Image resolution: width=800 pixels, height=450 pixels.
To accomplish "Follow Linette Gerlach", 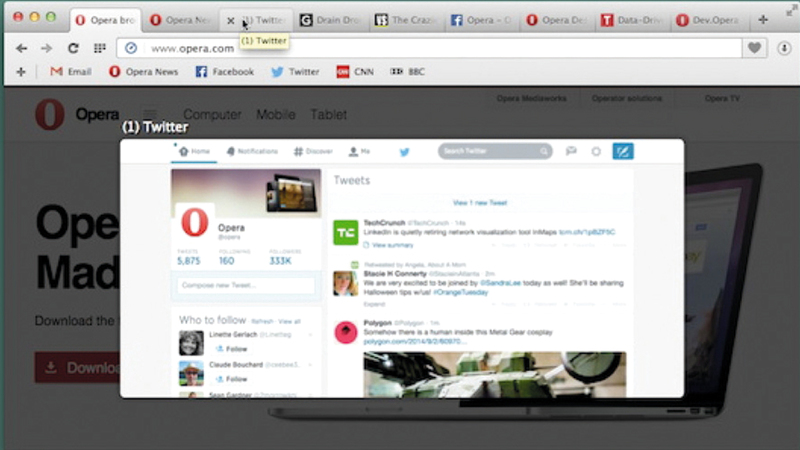I will [x=232, y=349].
